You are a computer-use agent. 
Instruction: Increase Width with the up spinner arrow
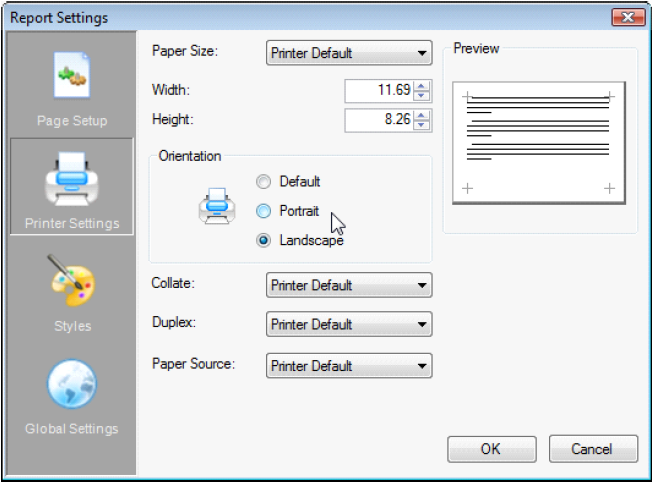coord(422,86)
